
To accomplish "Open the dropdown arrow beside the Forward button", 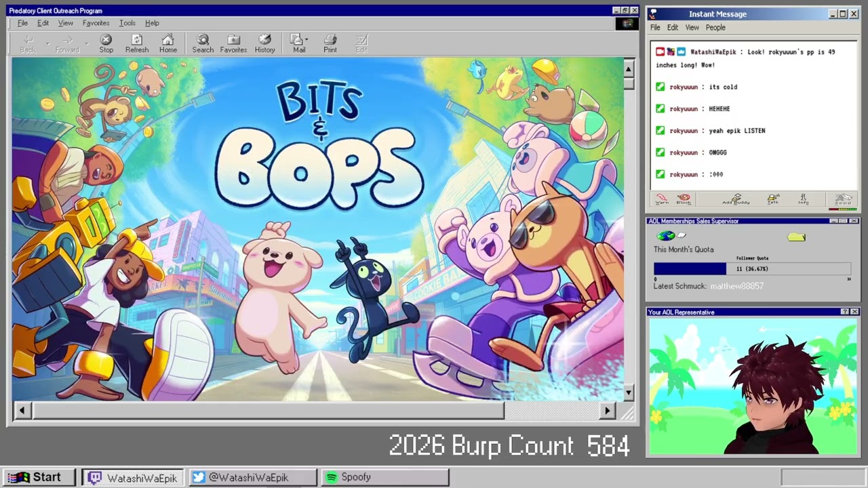I will tap(86, 44).
